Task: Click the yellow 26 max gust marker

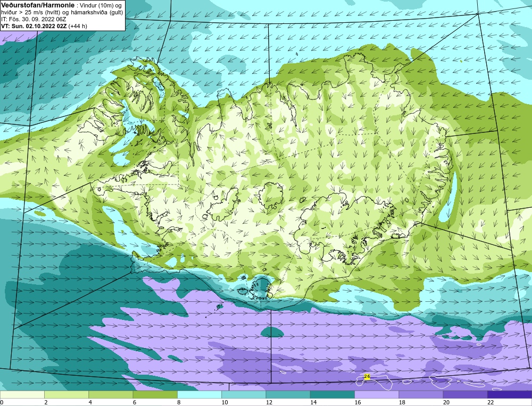Action: pos(367,377)
